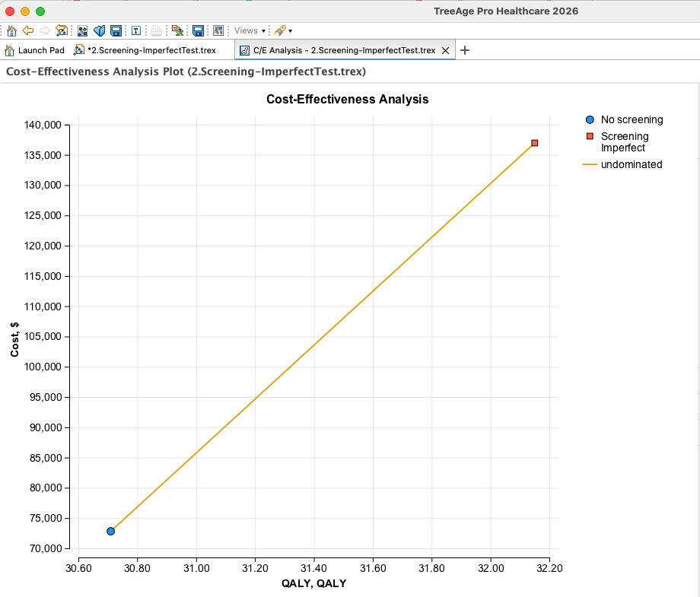
Task: Click the No screening blue data point
Action: (111, 531)
